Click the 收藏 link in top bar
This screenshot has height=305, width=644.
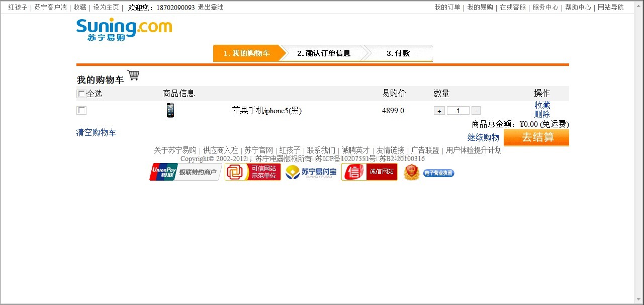(x=80, y=8)
